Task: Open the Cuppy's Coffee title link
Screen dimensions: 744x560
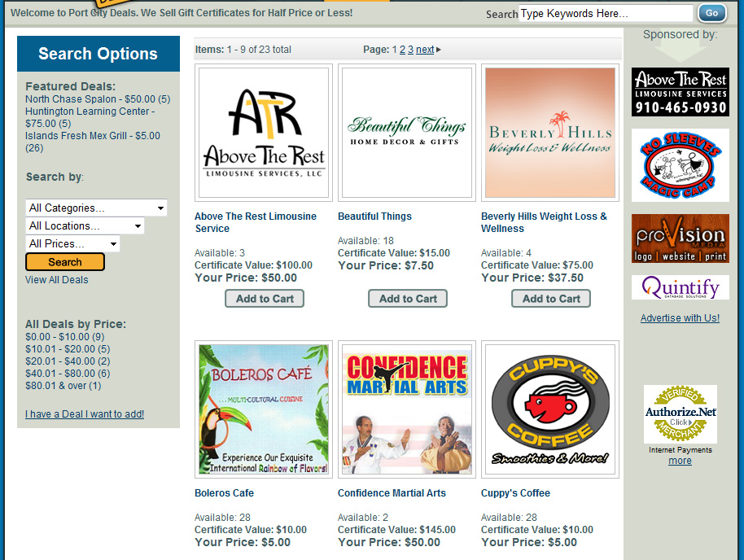Action: pyautogui.click(x=516, y=493)
